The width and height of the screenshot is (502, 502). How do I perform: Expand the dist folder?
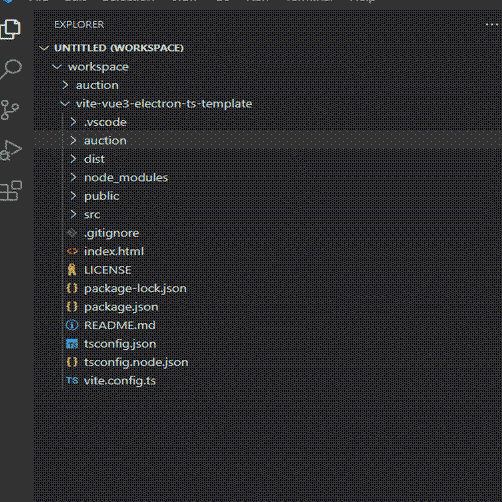click(73, 159)
